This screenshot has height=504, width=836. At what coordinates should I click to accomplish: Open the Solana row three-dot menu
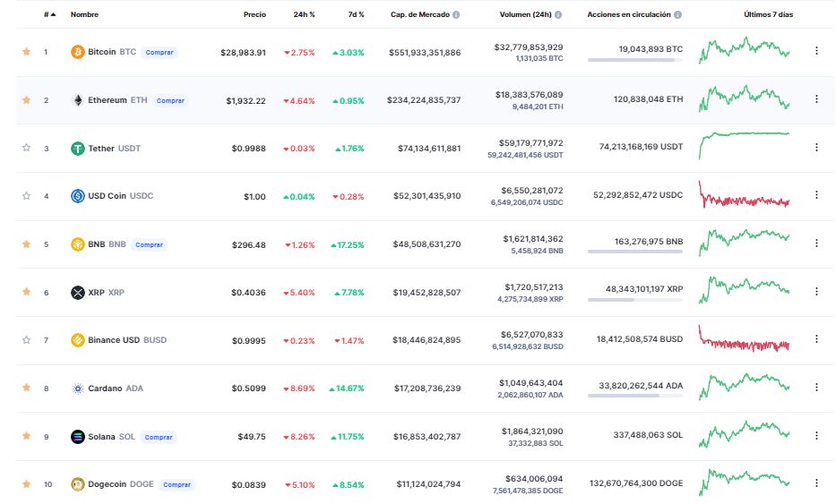(816, 435)
